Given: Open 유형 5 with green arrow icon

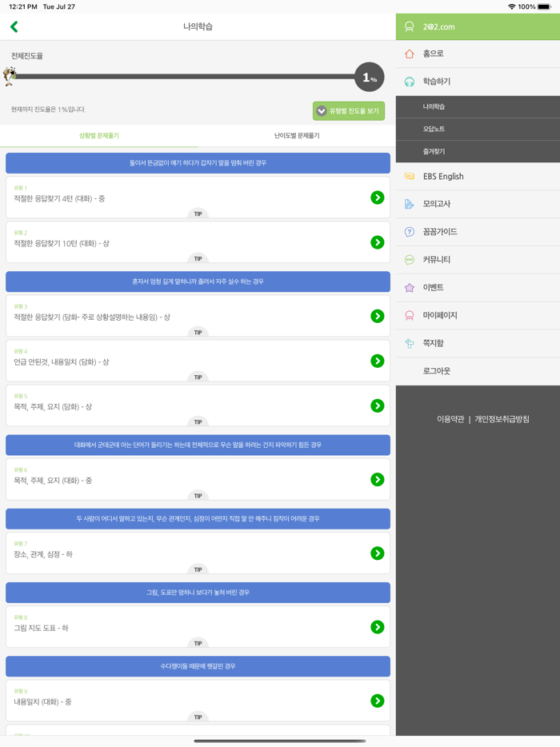Looking at the screenshot, I should tap(378, 406).
